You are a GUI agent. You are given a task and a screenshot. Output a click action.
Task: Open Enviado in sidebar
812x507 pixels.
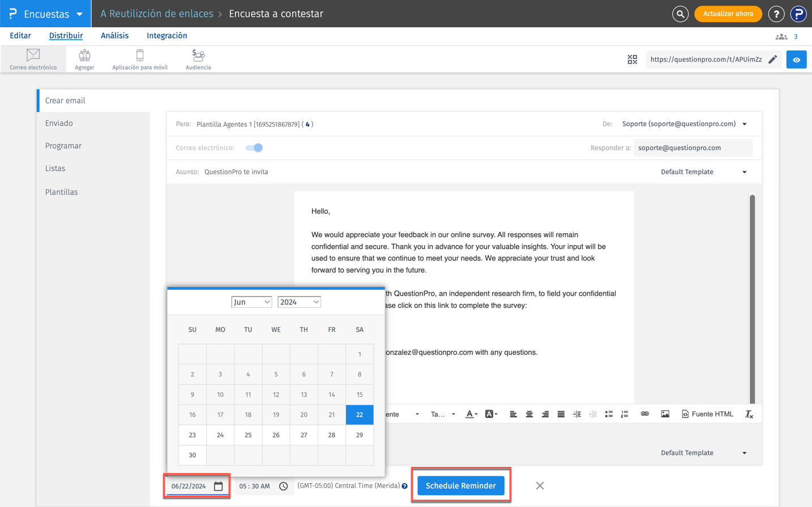(94, 123)
